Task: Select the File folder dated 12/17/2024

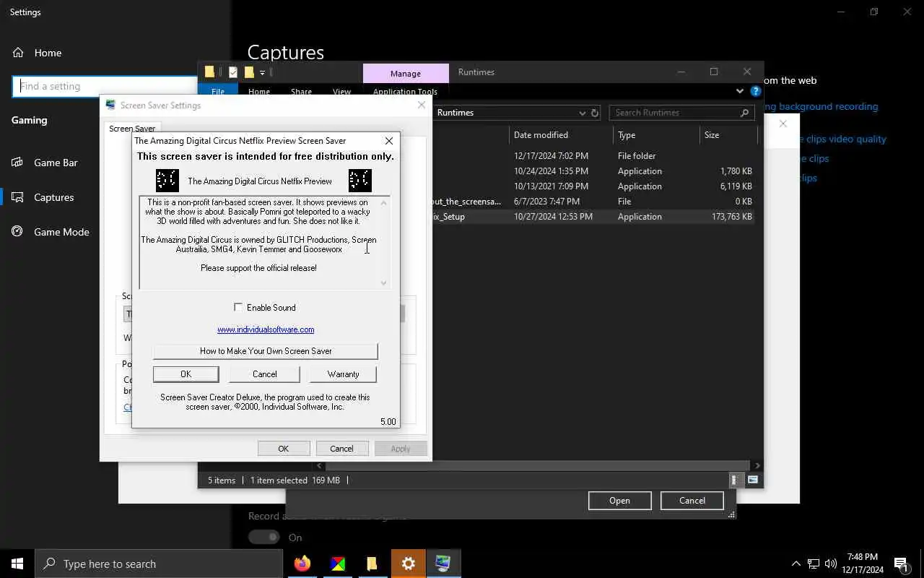Action: click(x=593, y=156)
